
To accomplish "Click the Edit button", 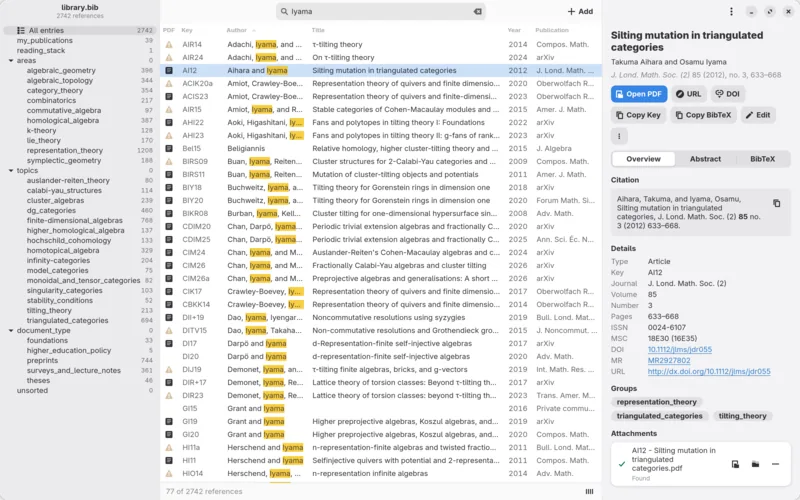I will pyautogui.click(x=758, y=115).
